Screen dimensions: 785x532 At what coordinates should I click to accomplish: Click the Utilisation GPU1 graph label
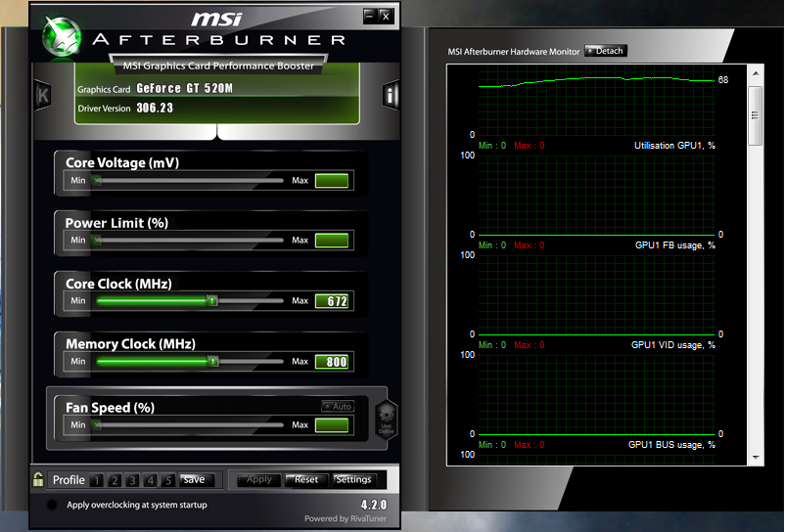click(x=674, y=146)
